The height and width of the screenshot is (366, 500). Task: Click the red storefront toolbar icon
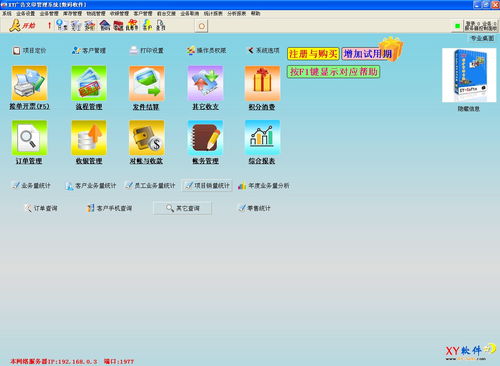tap(118, 25)
